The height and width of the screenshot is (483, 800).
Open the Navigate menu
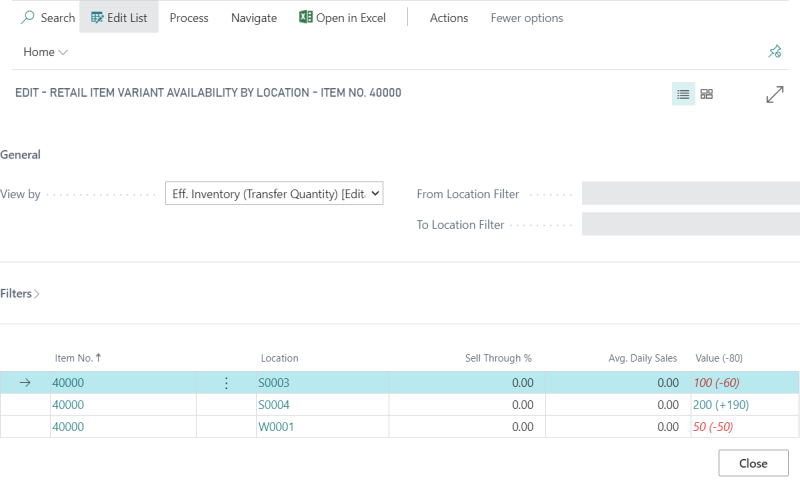click(x=253, y=18)
